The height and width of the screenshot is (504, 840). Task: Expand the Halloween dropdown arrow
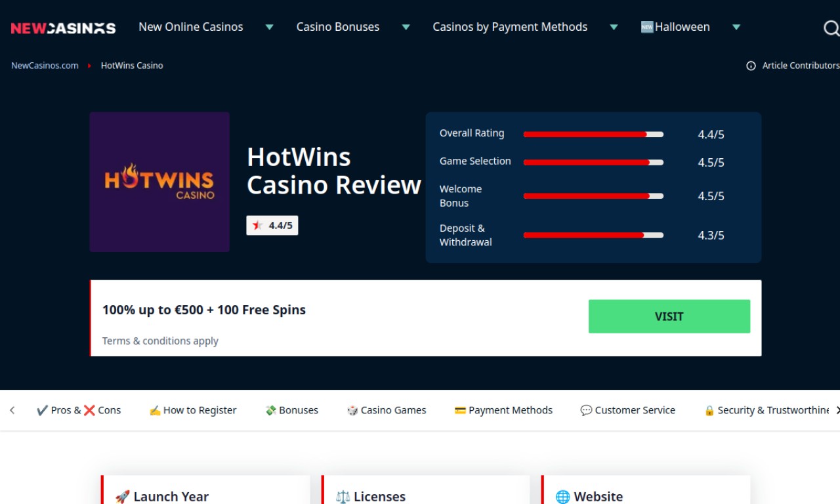click(736, 28)
